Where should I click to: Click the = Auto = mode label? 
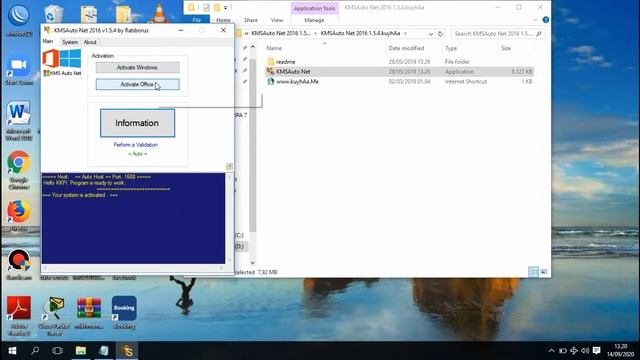tap(138, 154)
